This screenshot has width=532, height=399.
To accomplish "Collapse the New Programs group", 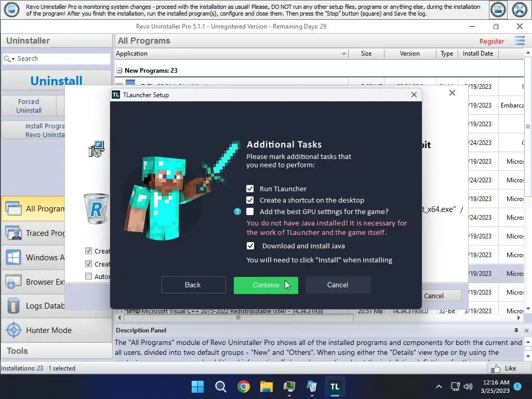I will pyautogui.click(x=119, y=71).
